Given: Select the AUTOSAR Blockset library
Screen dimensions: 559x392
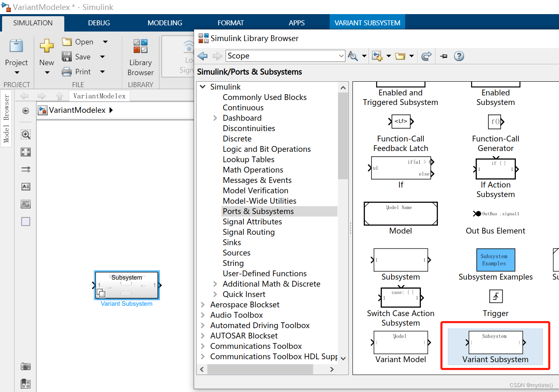Looking at the screenshot, I should 244,336.
